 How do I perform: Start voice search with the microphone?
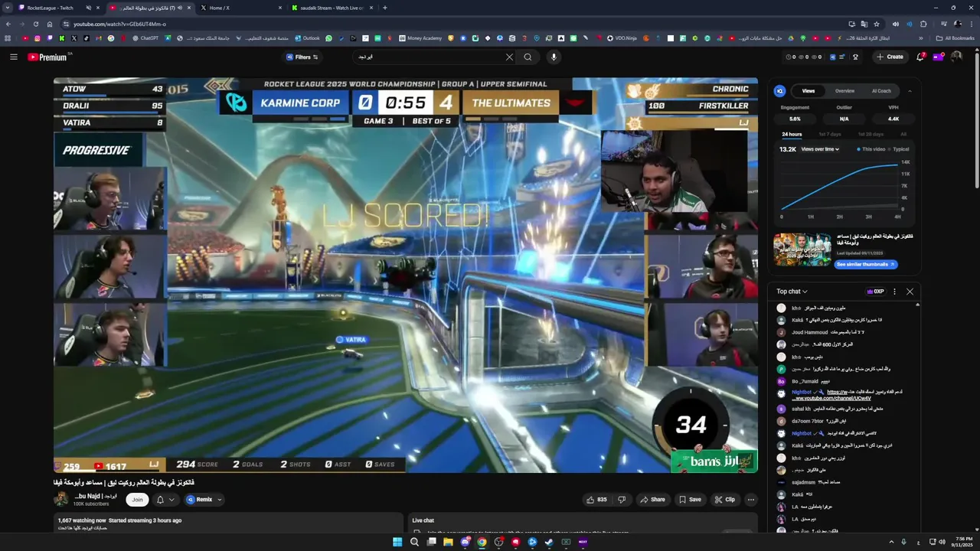[x=554, y=57]
